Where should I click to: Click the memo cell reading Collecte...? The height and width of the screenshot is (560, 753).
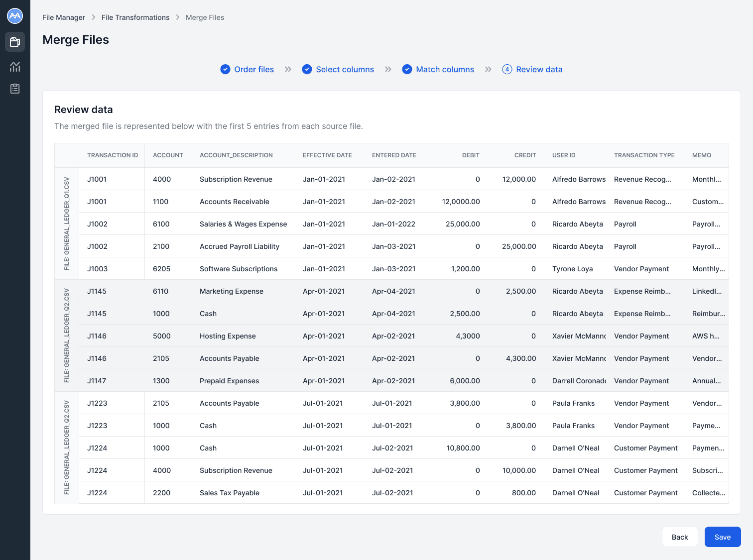coord(709,493)
